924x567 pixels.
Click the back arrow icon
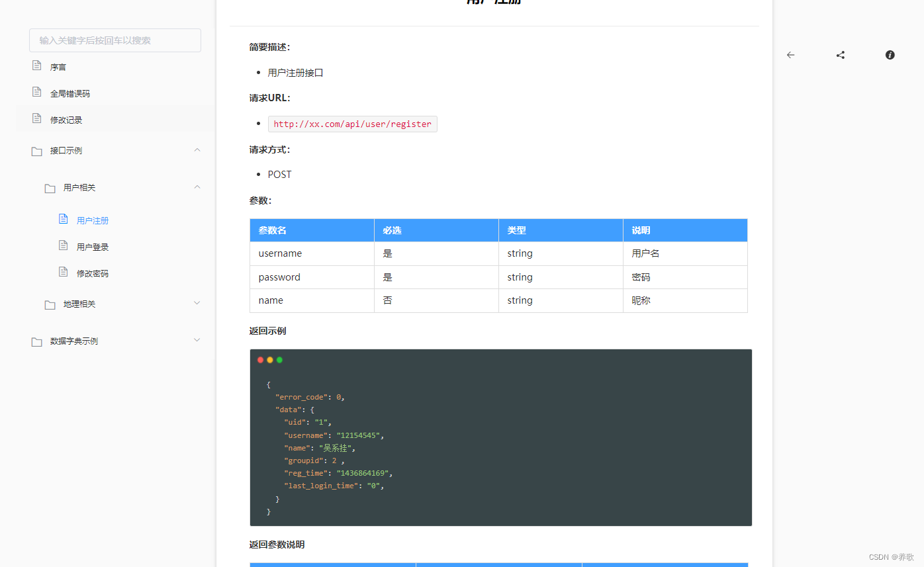click(x=790, y=55)
